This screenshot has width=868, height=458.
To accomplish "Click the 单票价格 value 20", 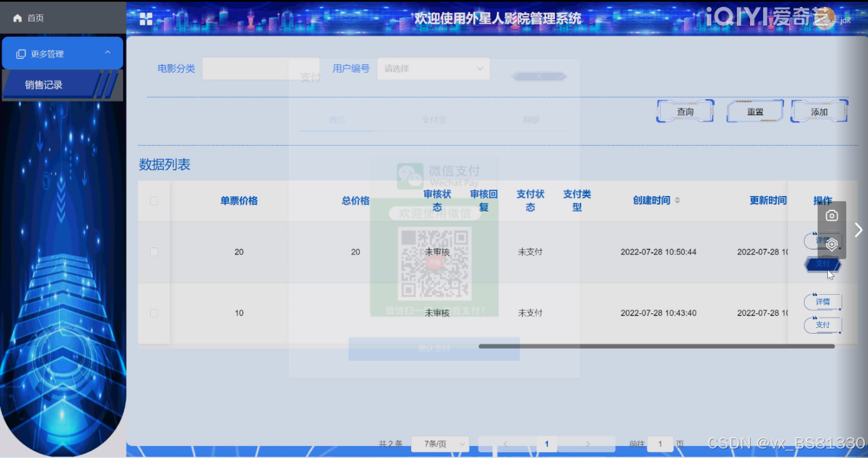I will [239, 252].
